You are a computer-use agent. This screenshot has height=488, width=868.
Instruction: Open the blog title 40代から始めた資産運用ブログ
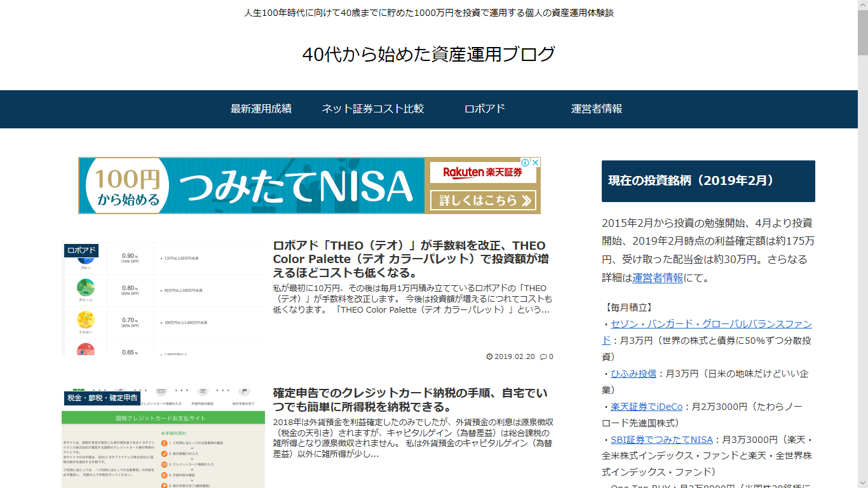429,55
